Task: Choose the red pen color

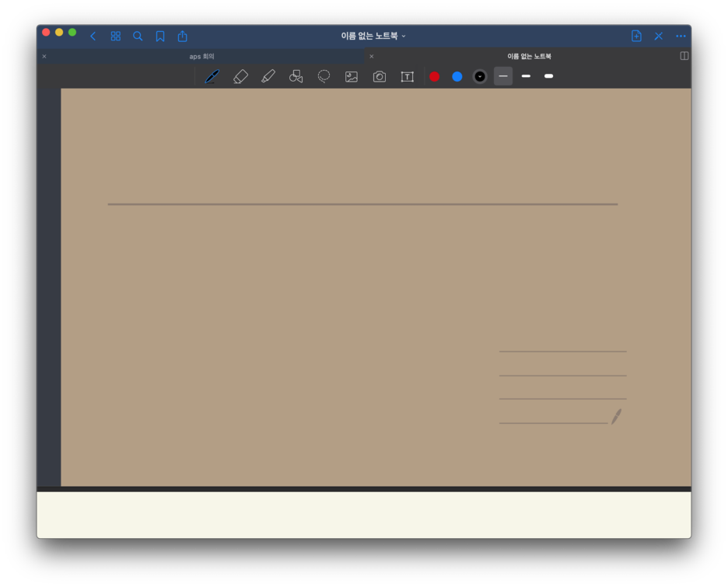Action: tap(435, 76)
